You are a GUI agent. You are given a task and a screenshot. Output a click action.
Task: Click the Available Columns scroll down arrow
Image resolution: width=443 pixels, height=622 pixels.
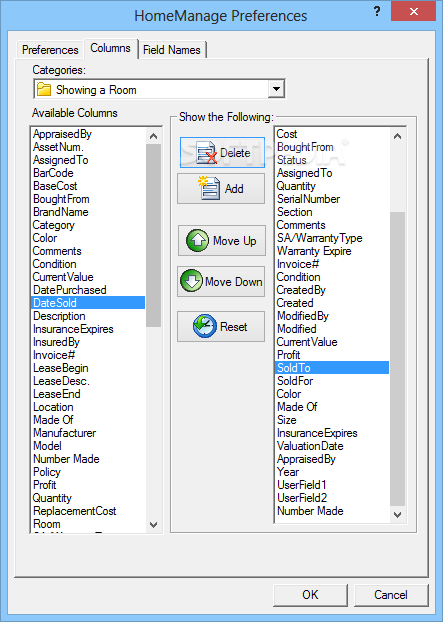pyautogui.click(x=153, y=524)
